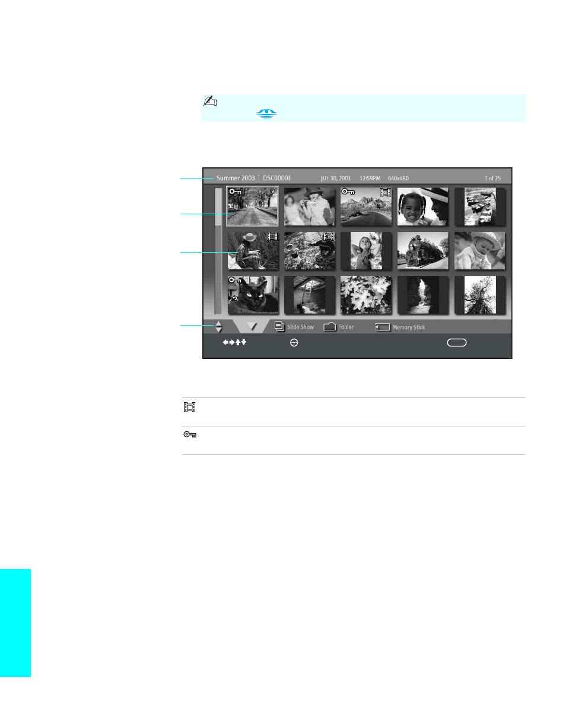Image resolution: width=566 pixels, height=728 pixels.
Task: Select the steam locomotive thumbnail
Action: point(422,250)
